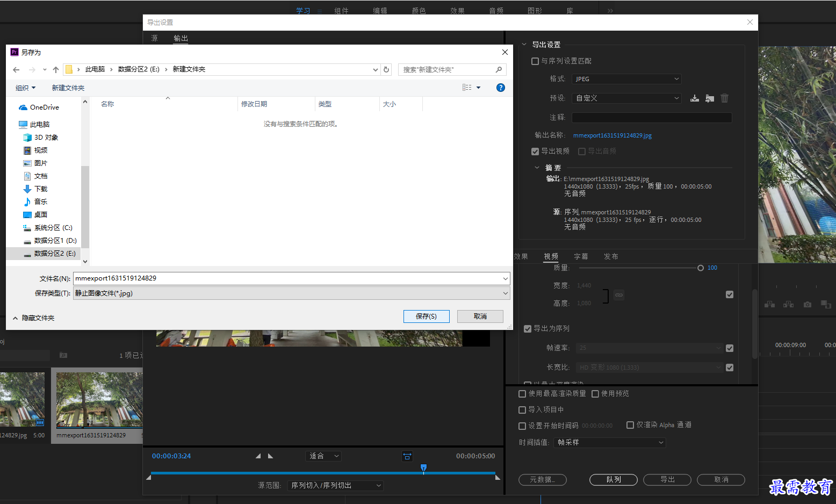The image size is (836, 504).
Task: Collapse the 导出设置 section
Action: point(524,45)
